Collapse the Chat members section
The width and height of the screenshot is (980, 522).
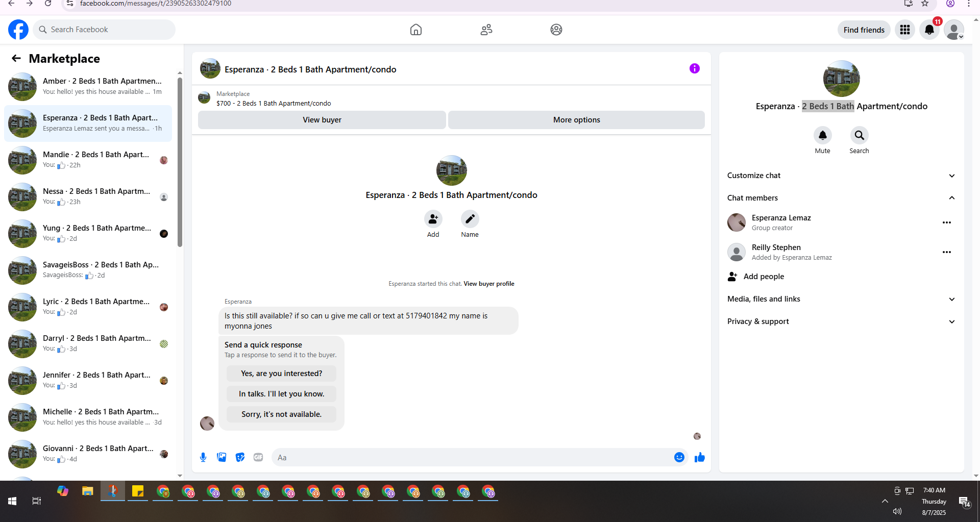click(x=841, y=198)
